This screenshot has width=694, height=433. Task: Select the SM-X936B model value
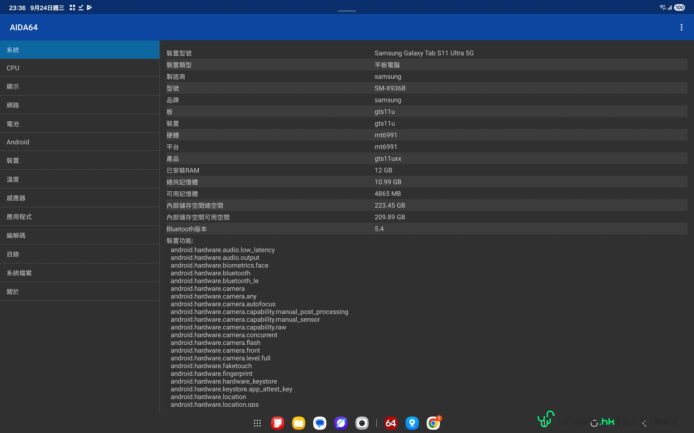(x=390, y=88)
